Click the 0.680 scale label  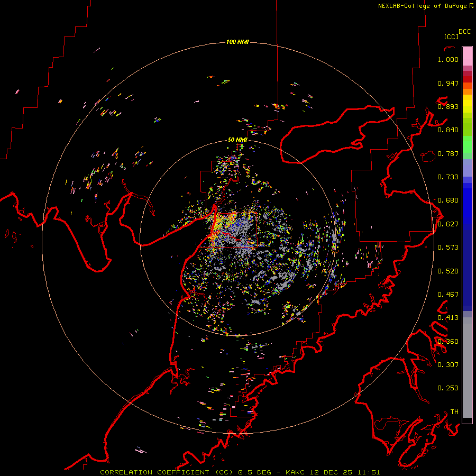[x=448, y=200]
